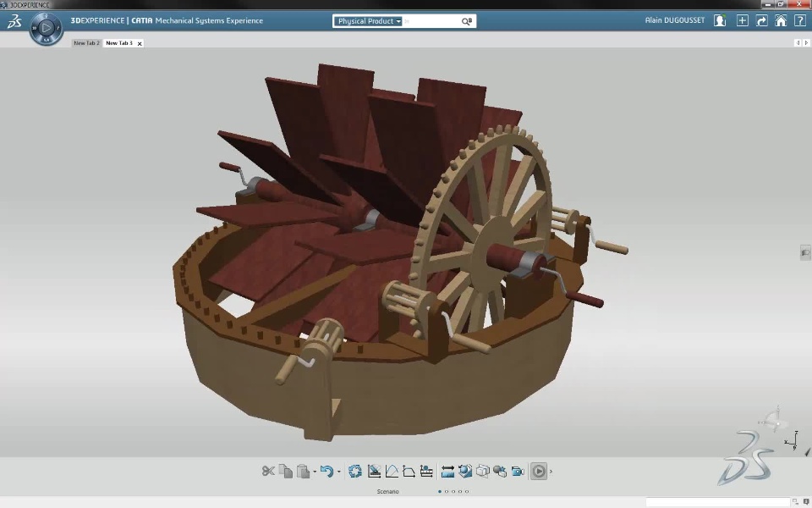Image resolution: width=812 pixels, height=508 pixels.
Task: Click the sphere and box with star icon
Action: pyautogui.click(x=500, y=471)
